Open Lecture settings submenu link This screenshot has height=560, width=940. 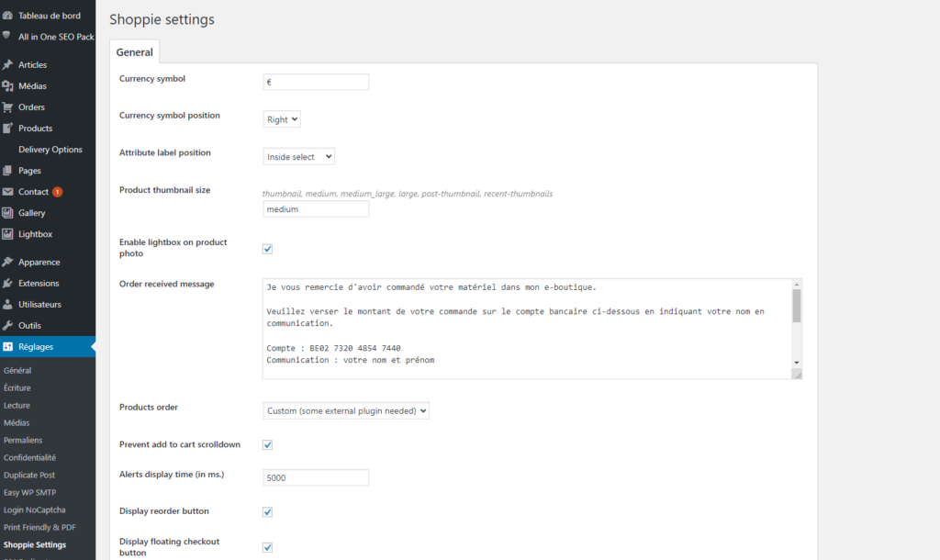17,405
